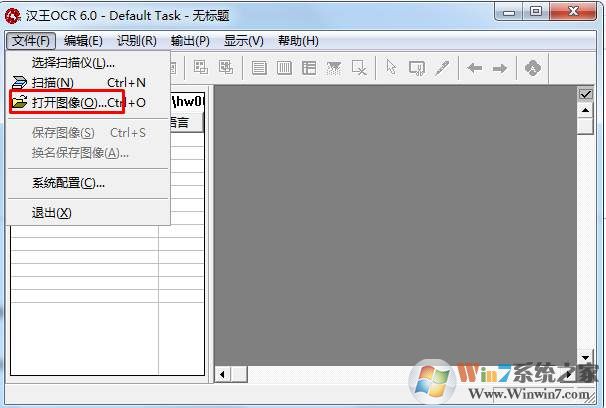Click the scanner icon beside 扫描(N)
Viewport: 606px width, 408px height.
[x=19, y=82]
